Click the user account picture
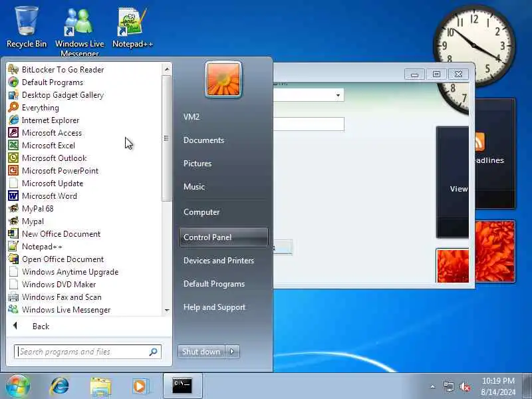This screenshot has width=532, height=399. click(x=223, y=79)
